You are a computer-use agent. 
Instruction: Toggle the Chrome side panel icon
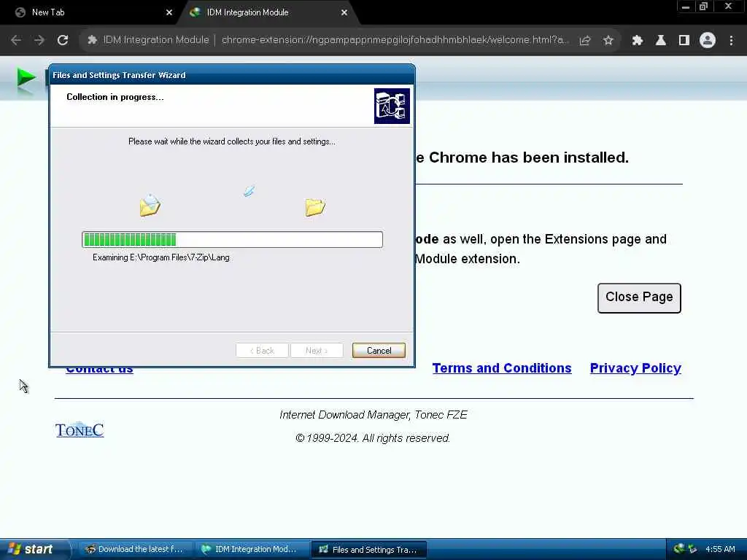click(x=684, y=41)
